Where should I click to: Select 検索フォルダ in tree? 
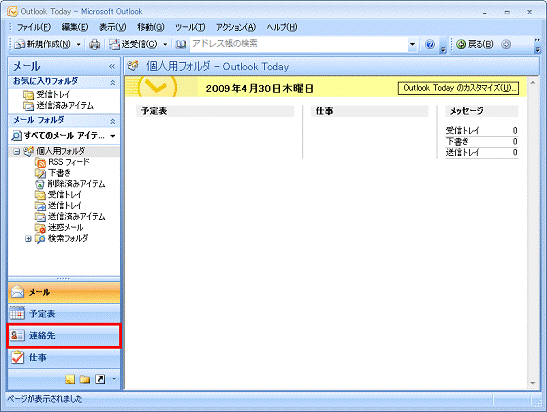pyautogui.click(x=68, y=238)
